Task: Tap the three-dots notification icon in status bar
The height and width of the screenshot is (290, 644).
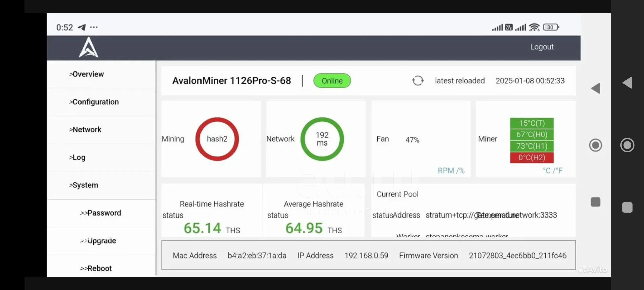Action: click(x=94, y=27)
